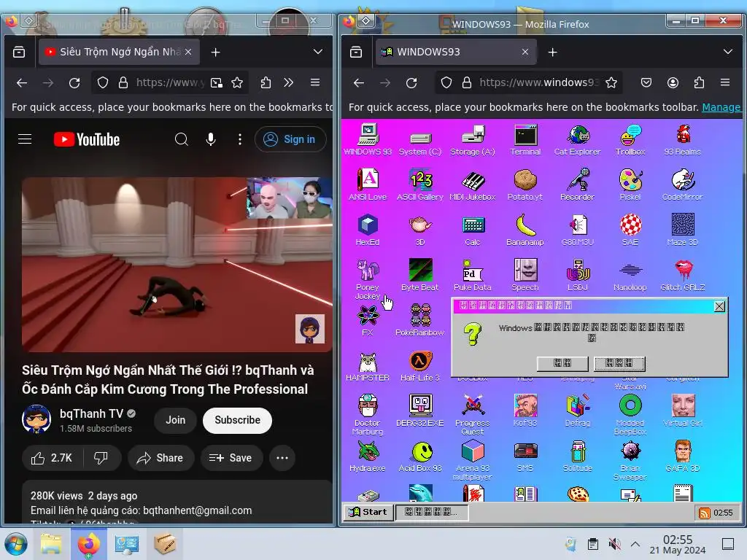Dislike the YouTube video
The height and width of the screenshot is (560, 747).
coord(101,458)
